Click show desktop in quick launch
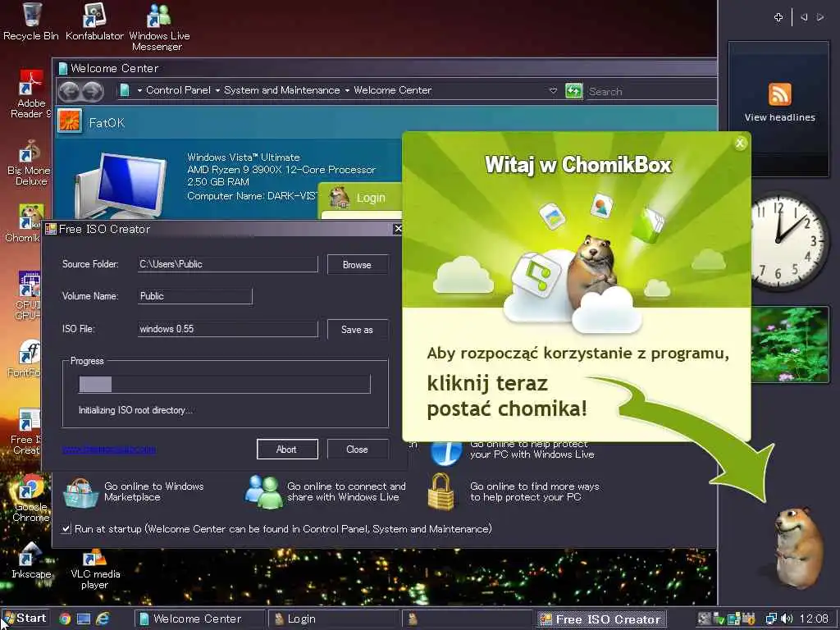 click(84, 619)
